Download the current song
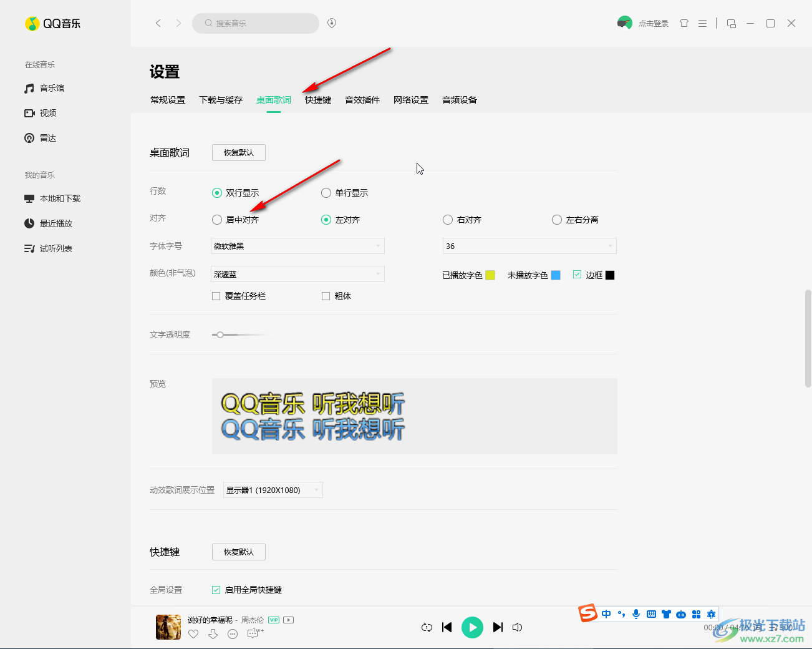The height and width of the screenshot is (649, 812). pyautogui.click(x=213, y=634)
